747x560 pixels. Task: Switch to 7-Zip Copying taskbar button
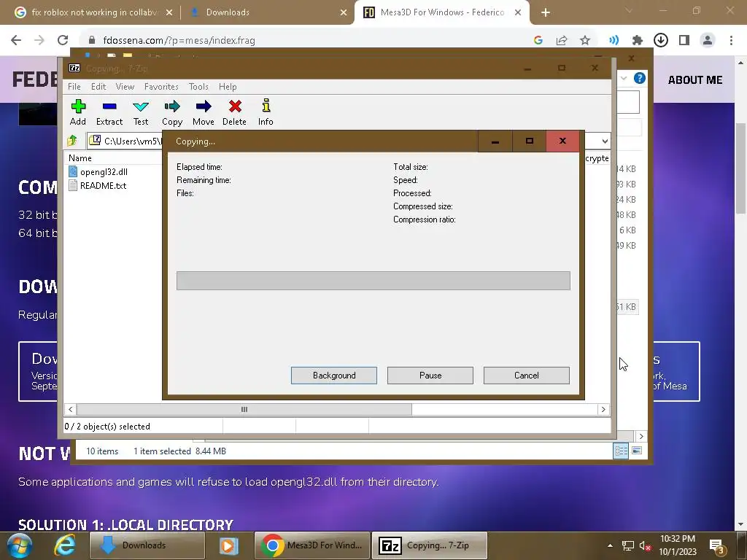point(430,545)
